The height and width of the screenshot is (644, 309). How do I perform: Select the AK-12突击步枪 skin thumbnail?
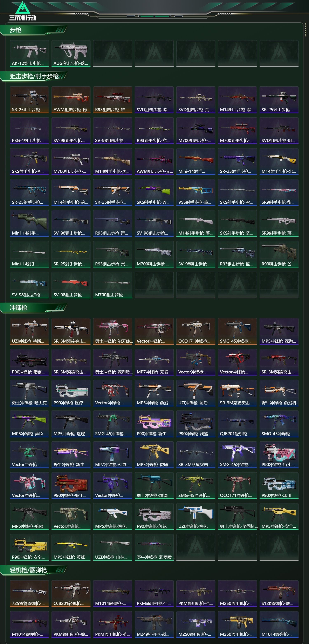(x=29, y=53)
